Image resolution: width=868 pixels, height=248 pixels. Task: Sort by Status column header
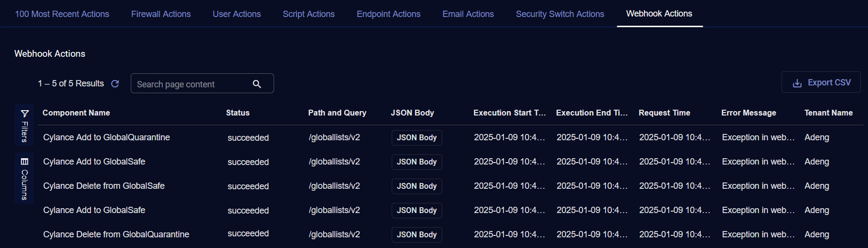tap(238, 113)
